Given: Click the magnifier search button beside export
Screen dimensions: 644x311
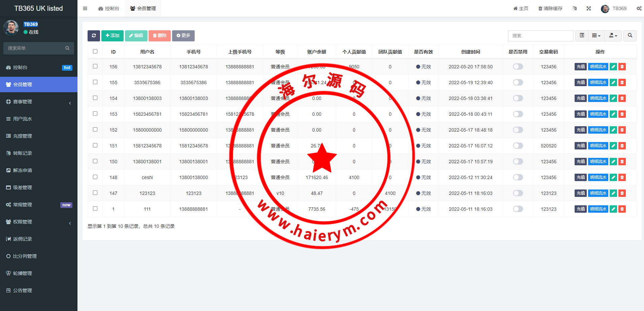Looking at the screenshot, I should point(630,36).
